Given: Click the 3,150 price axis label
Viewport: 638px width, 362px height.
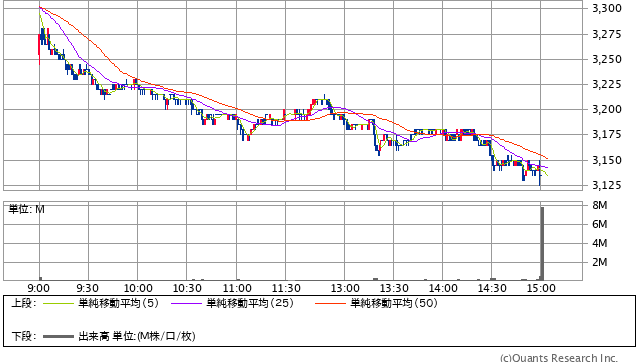Looking at the screenshot, I should [607, 160].
